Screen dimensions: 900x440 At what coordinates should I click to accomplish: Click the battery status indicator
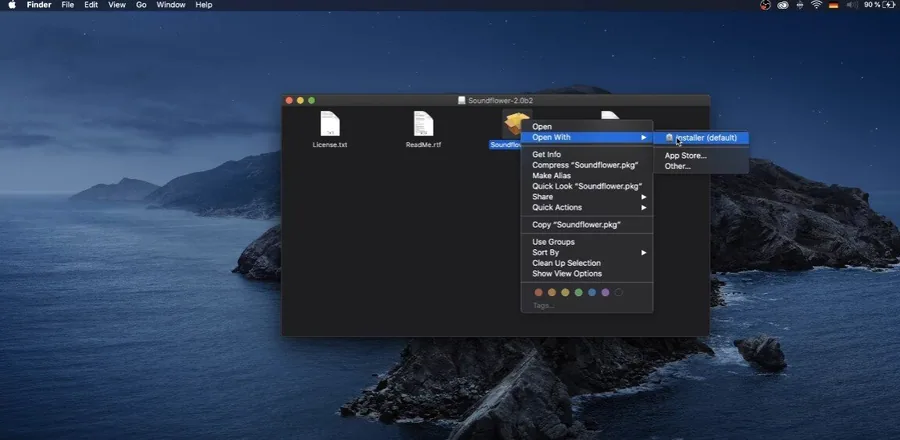click(880, 5)
